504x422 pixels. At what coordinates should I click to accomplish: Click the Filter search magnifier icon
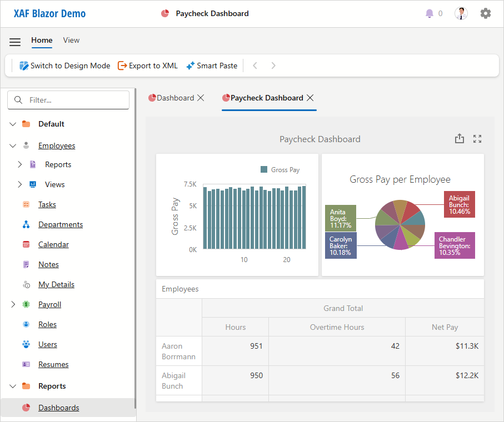point(19,100)
